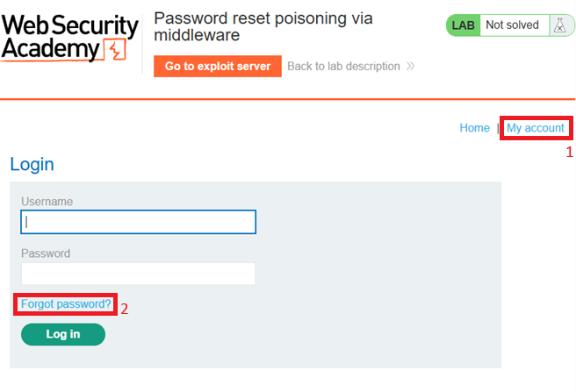This screenshot has height=392, width=576.
Task: Click the Password reset poisoning lab title
Action: pos(263,26)
